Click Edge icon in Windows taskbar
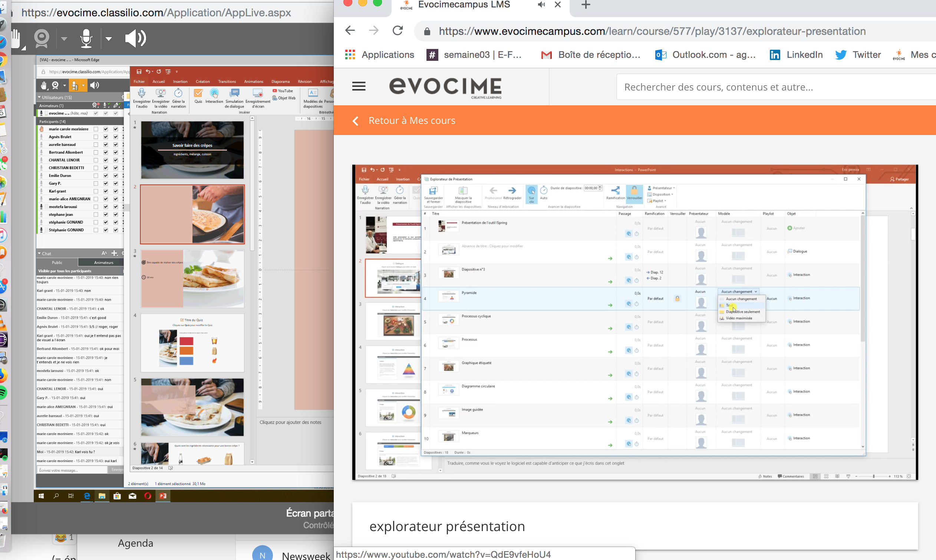The height and width of the screenshot is (560, 936). click(87, 496)
